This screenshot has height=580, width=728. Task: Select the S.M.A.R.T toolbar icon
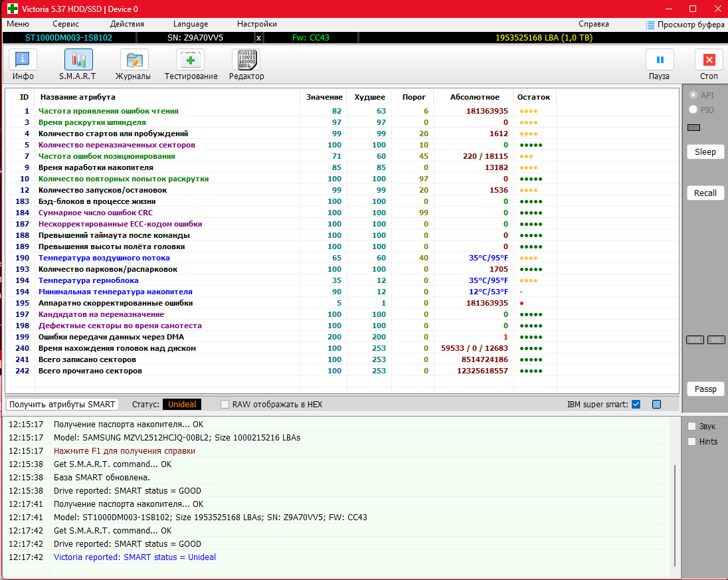[x=77, y=60]
